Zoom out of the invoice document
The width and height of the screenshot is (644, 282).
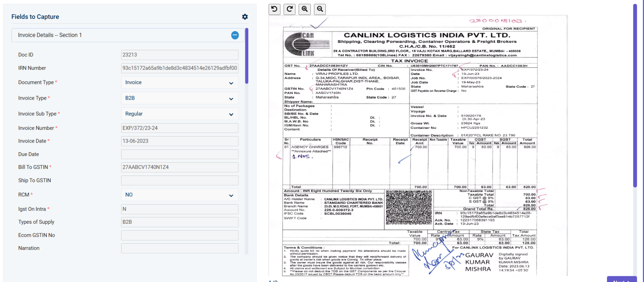click(320, 9)
